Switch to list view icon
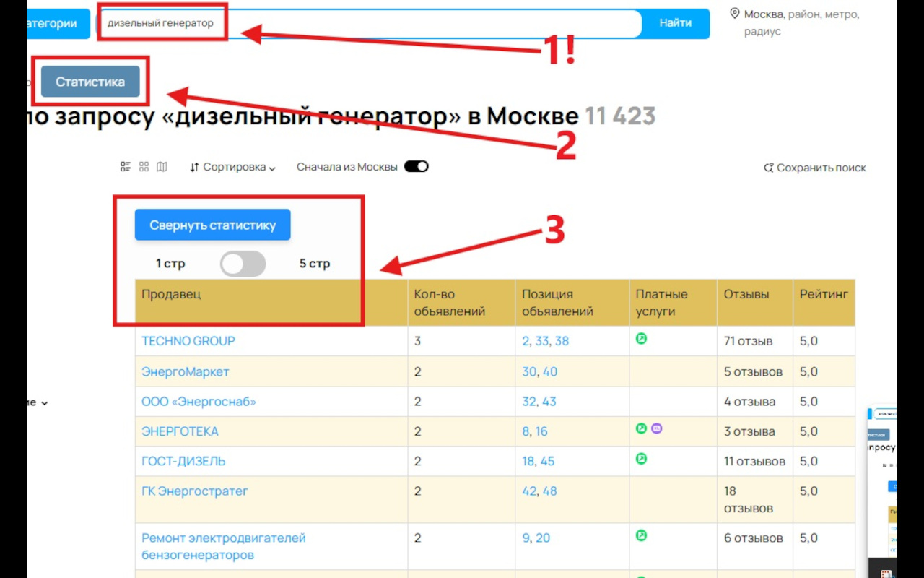Image resolution: width=924 pixels, height=578 pixels. [x=126, y=167]
